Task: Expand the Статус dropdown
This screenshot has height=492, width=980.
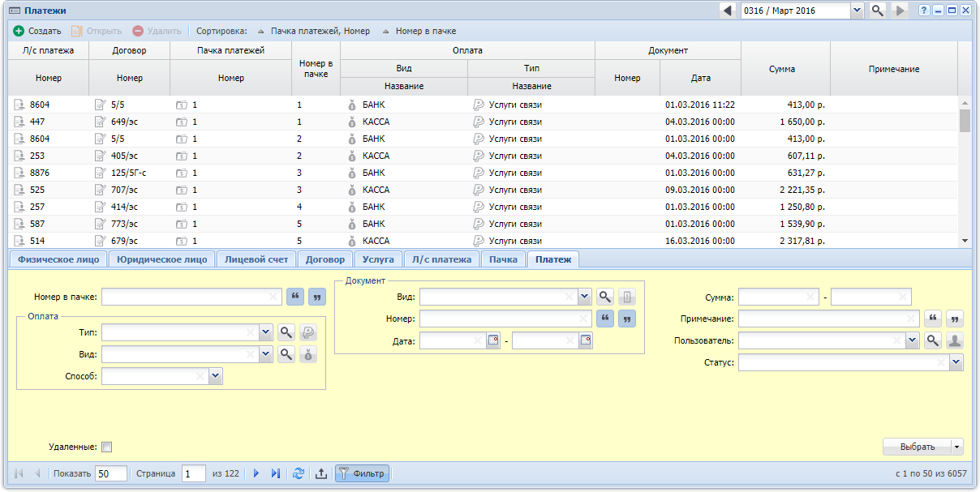Action: (957, 363)
